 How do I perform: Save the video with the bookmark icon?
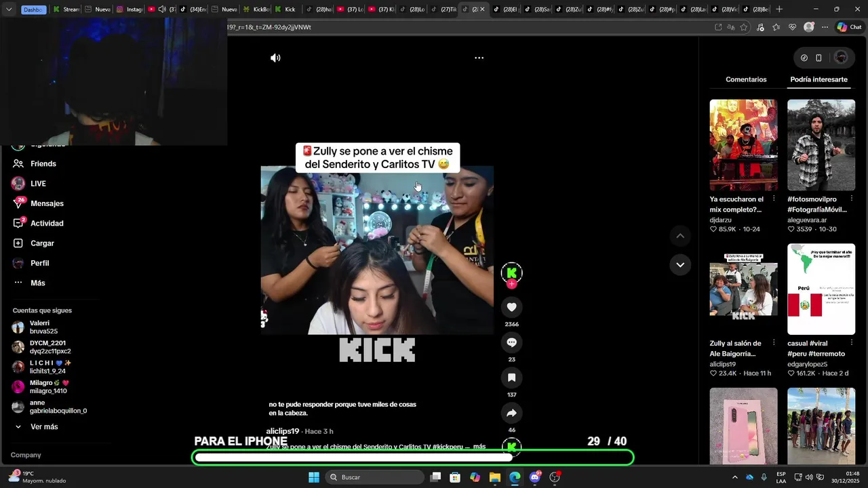pyautogui.click(x=512, y=378)
